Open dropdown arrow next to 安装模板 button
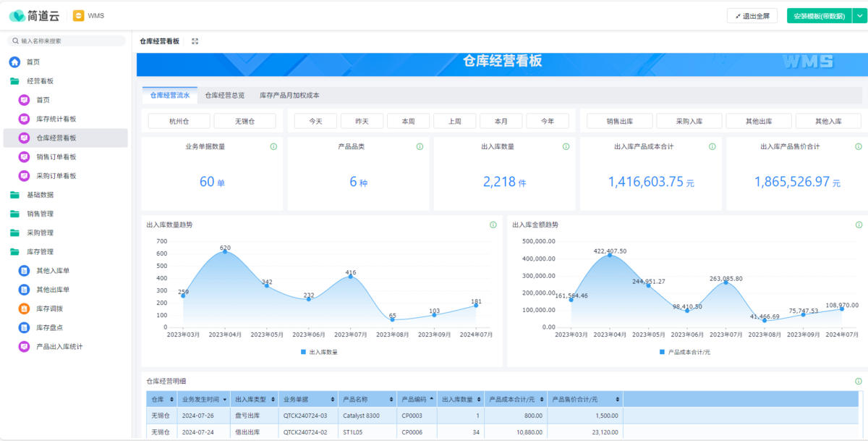This screenshot has width=868, height=441. click(x=859, y=16)
